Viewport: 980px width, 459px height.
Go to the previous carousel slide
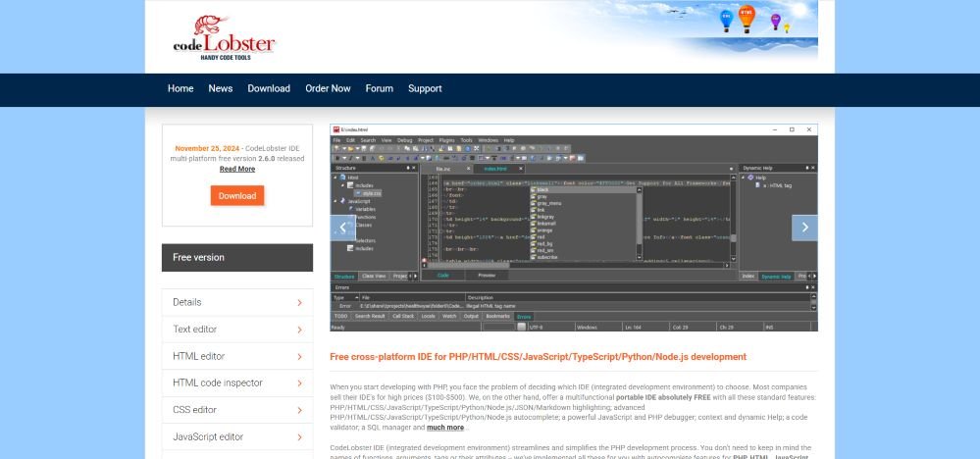coord(342,228)
